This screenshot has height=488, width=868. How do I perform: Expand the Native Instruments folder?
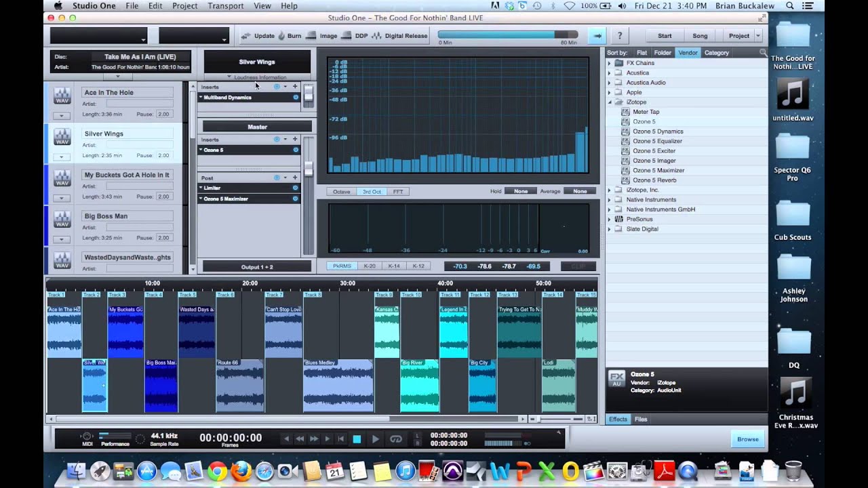[609, 200]
